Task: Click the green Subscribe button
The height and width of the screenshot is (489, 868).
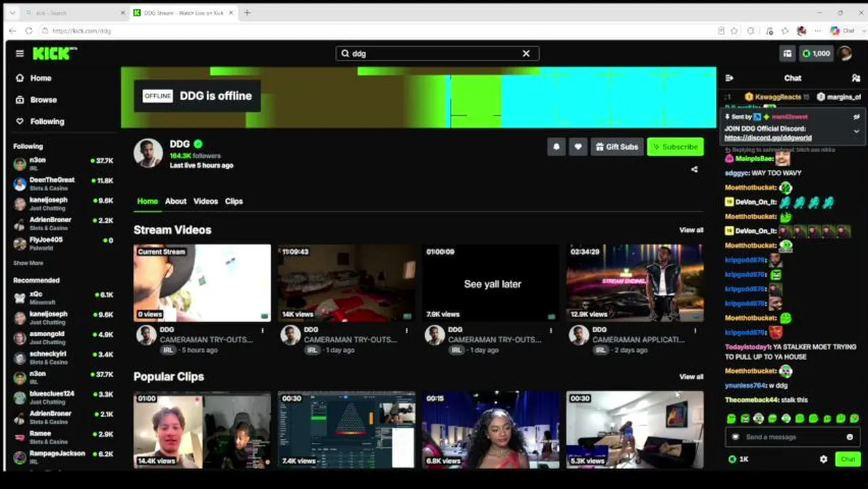Action: pos(675,147)
